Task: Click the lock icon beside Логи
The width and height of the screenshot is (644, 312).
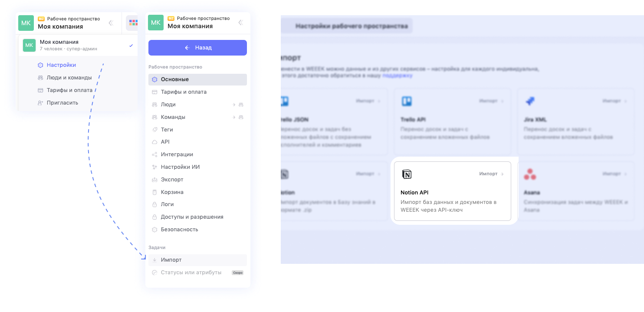Action: [154, 204]
